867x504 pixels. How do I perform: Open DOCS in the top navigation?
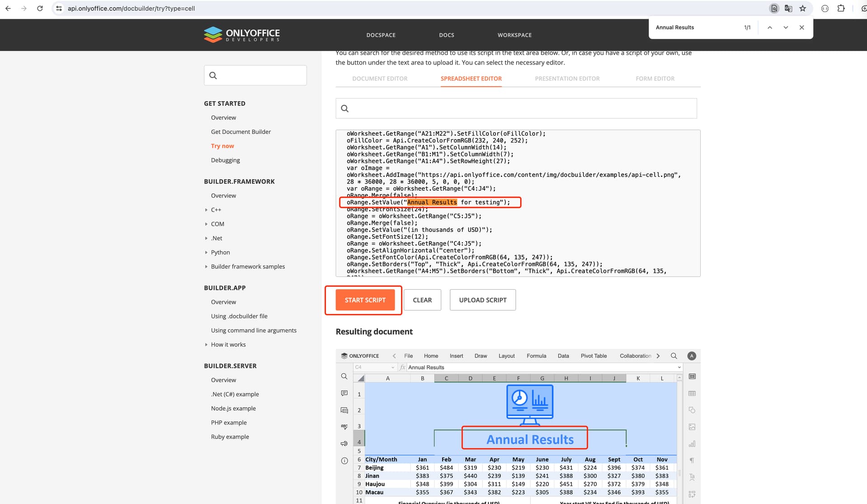click(x=447, y=35)
